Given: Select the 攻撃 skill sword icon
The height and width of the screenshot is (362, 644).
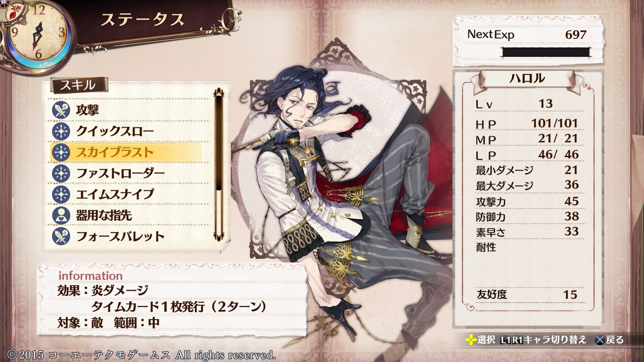Looking at the screenshot, I should tap(61, 110).
